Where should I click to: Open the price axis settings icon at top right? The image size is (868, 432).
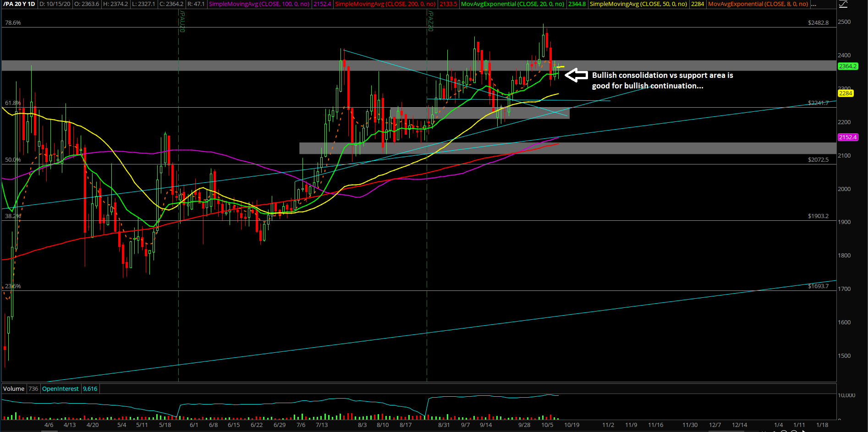(x=843, y=4)
